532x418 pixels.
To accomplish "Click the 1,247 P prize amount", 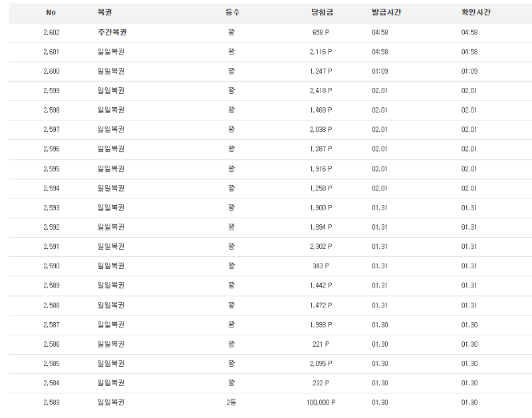I will pyautogui.click(x=321, y=71).
